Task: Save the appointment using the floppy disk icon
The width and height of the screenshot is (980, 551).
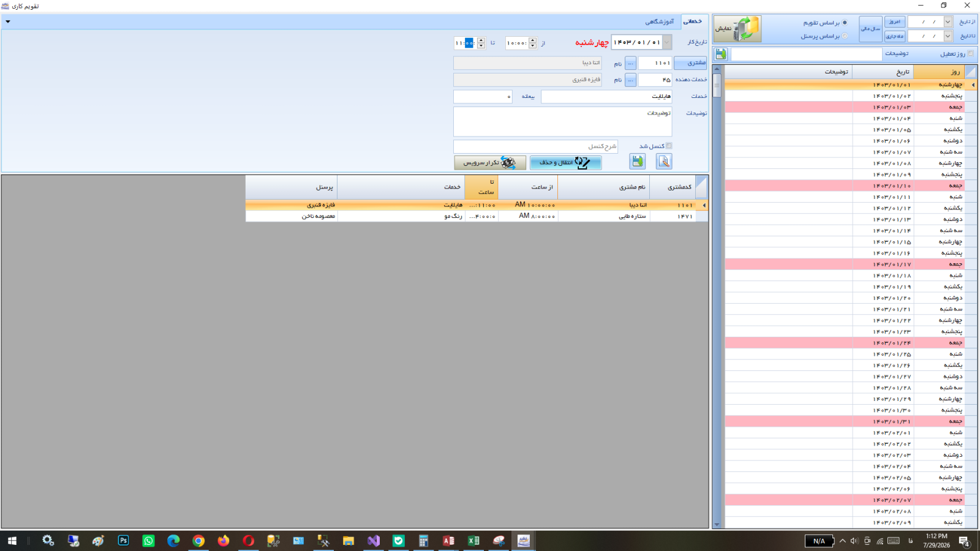Action: click(x=638, y=161)
